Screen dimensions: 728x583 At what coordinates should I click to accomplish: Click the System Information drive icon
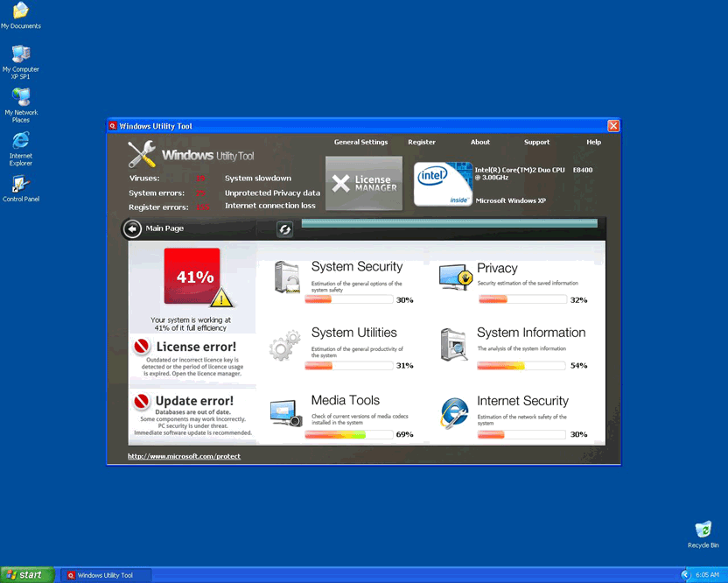click(453, 343)
